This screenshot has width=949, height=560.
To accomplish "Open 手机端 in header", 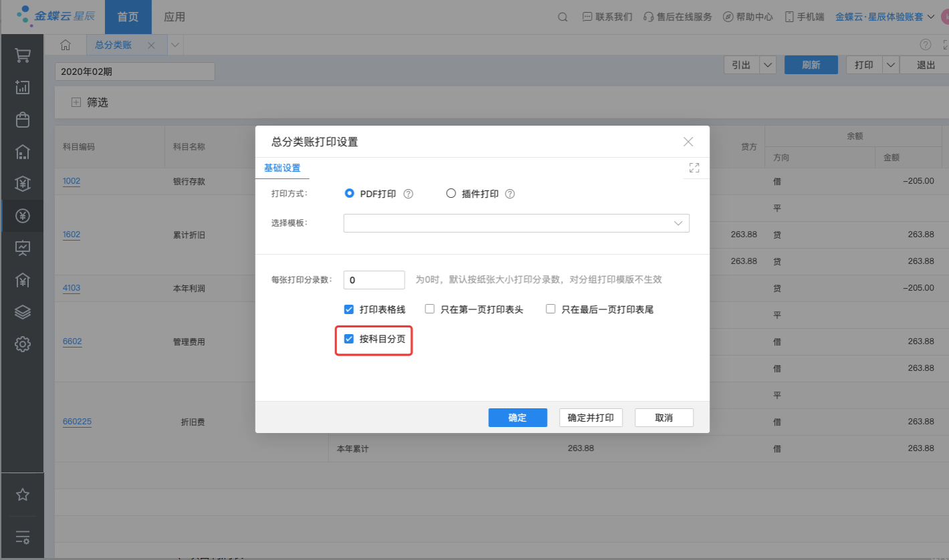I will pyautogui.click(x=805, y=17).
